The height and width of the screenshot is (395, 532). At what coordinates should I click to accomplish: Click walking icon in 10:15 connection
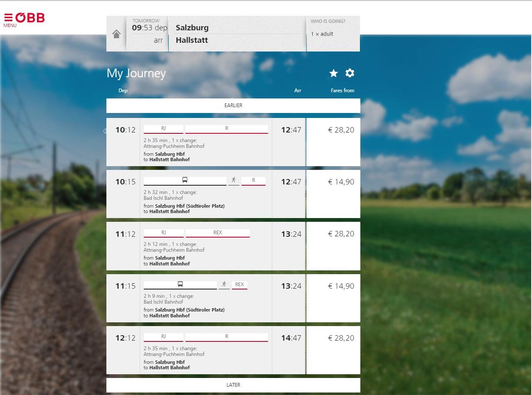pos(234,180)
